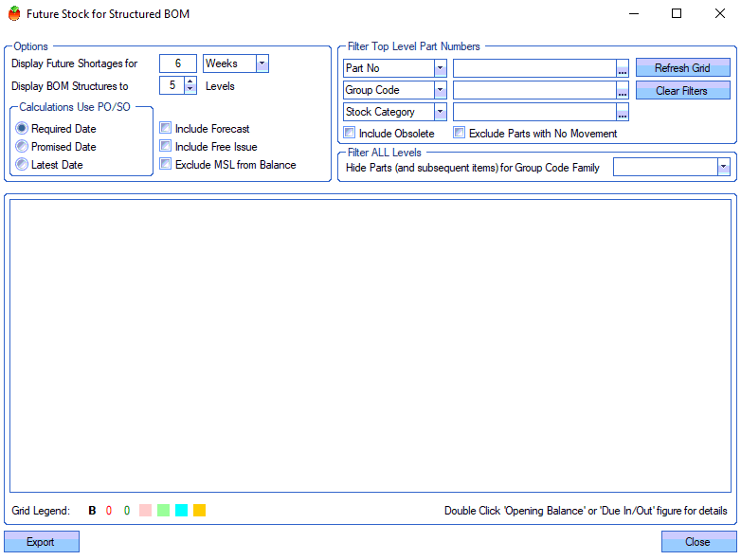Click the application icon in title bar
741x560 pixels.
(12, 14)
